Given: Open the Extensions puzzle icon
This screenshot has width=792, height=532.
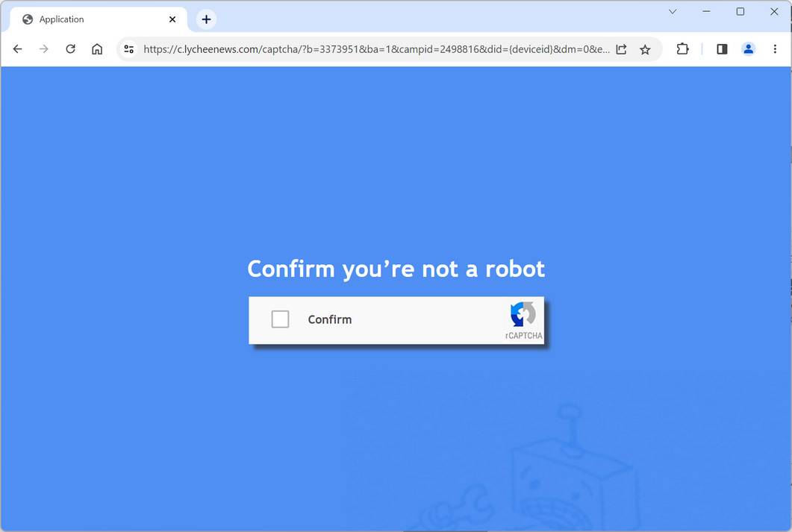Looking at the screenshot, I should pyautogui.click(x=682, y=49).
